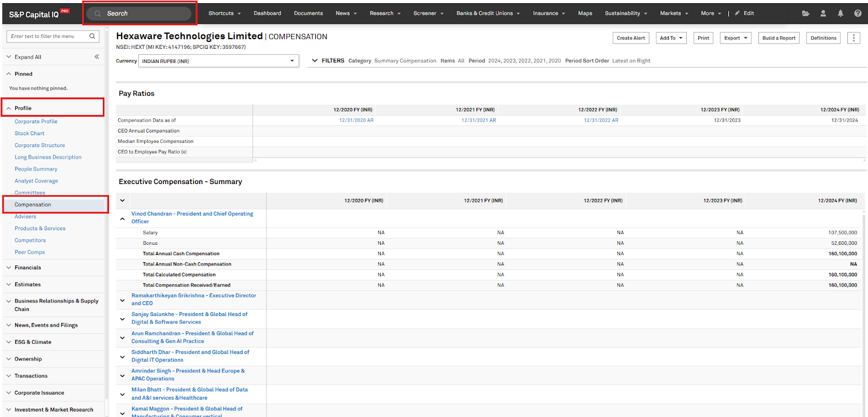Expand the Corporate Issuance section
Viewport: 868px width, 417px height.
pyautogui.click(x=9, y=393)
